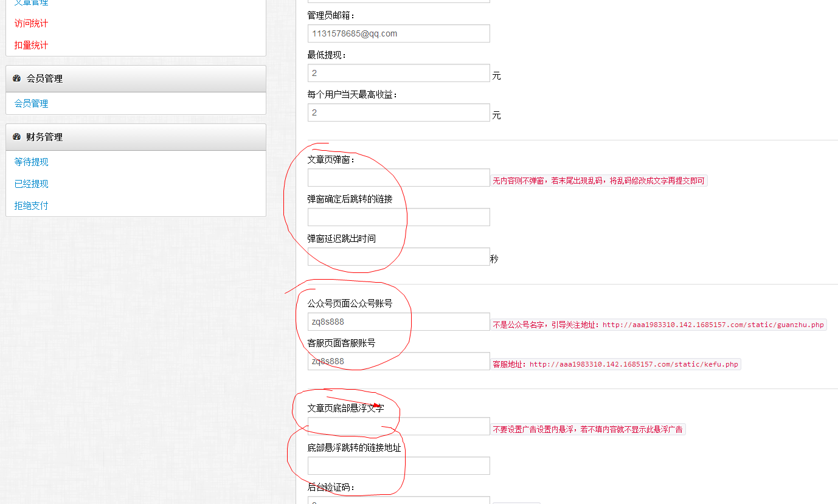Click the 文章页弹窗 label
Screen dimensions: 838x504
[x=331, y=159]
